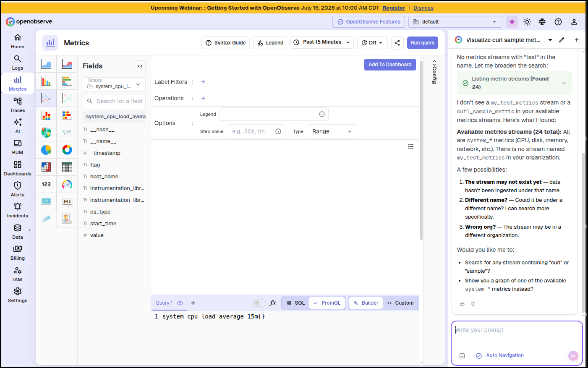Choose the donut chart type icon
This screenshot has height=368, width=588.
(67, 150)
